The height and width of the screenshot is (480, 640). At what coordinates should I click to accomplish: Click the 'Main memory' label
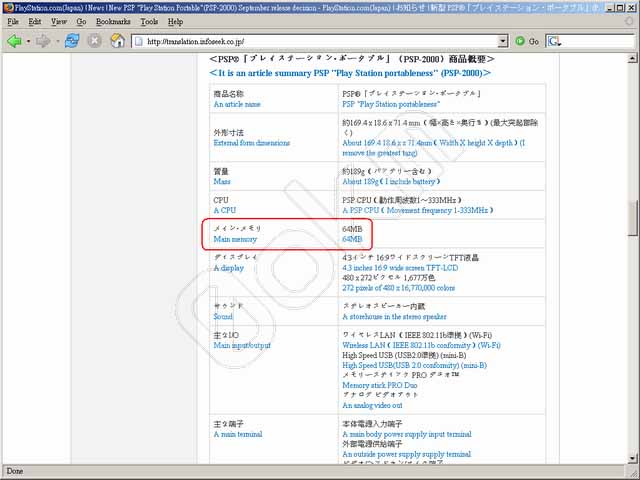point(235,239)
